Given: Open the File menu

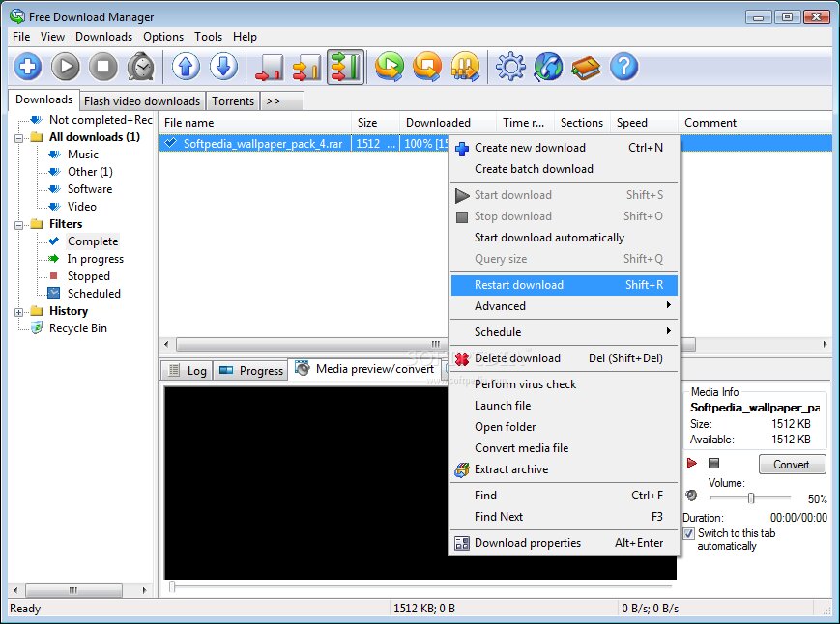Looking at the screenshot, I should coord(21,37).
